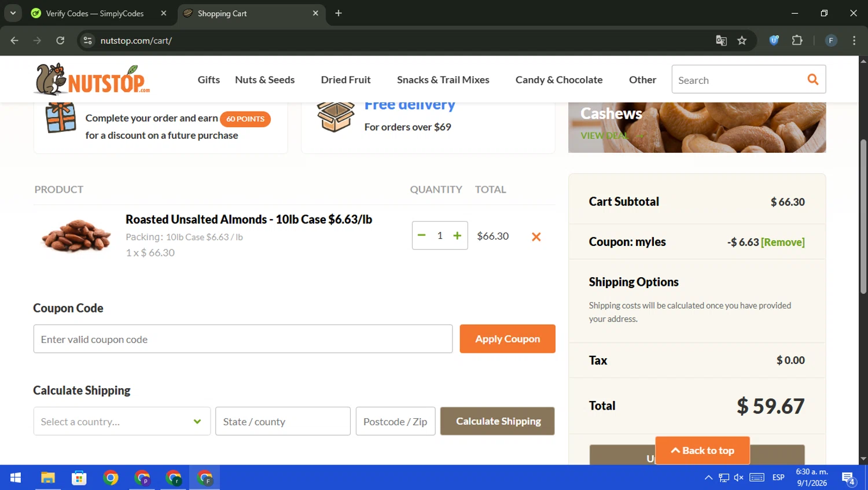Click the Calculate Shipping button

pyautogui.click(x=498, y=421)
